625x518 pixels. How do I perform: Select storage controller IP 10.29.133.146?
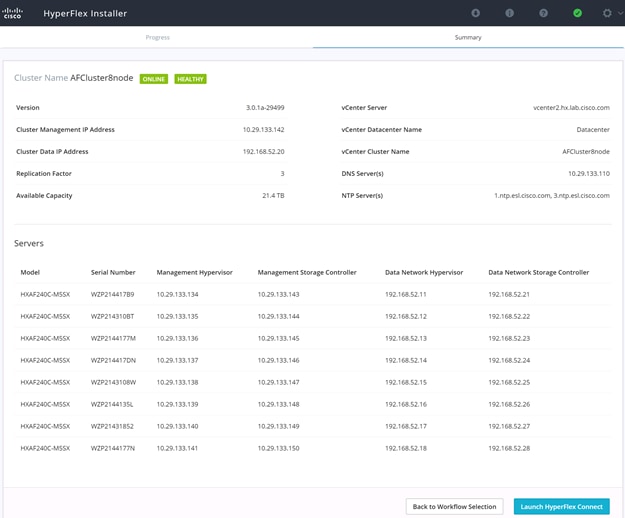tap(279, 360)
